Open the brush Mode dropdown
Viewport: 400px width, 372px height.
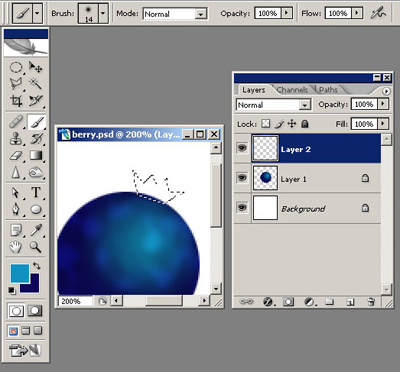201,14
